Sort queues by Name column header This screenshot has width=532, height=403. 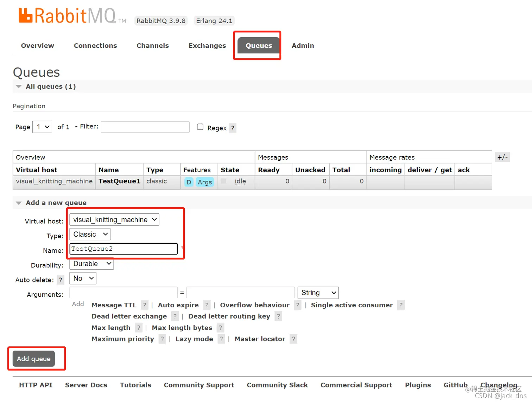(x=109, y=170)
